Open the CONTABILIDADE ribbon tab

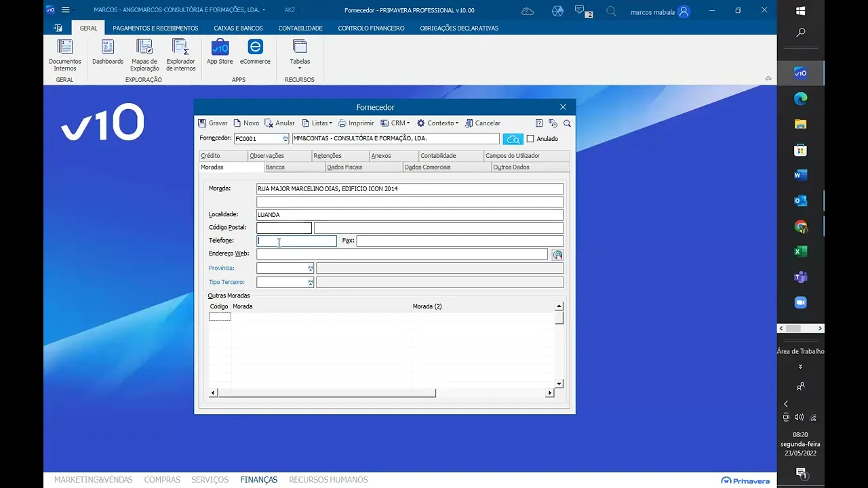click(x=300, y=28)
